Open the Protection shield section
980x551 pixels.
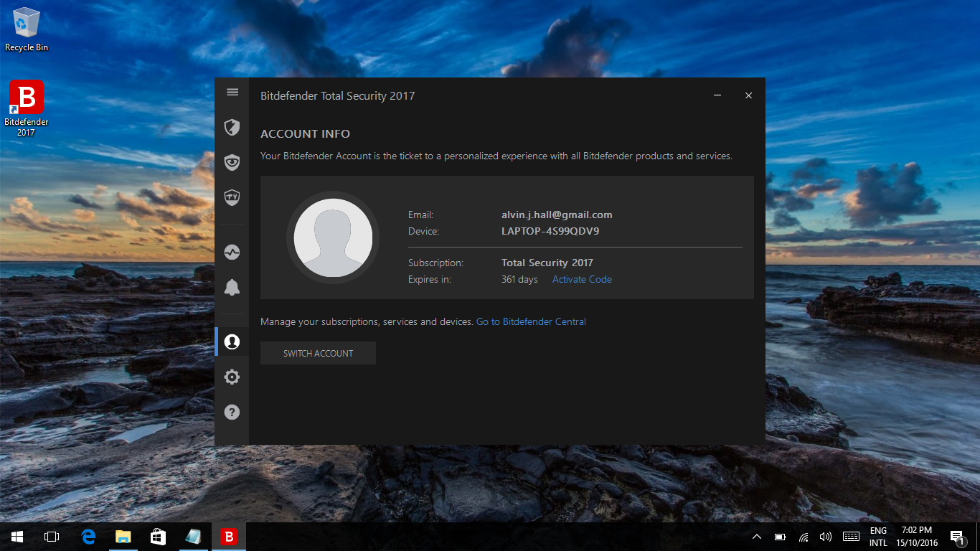[232, 128]
